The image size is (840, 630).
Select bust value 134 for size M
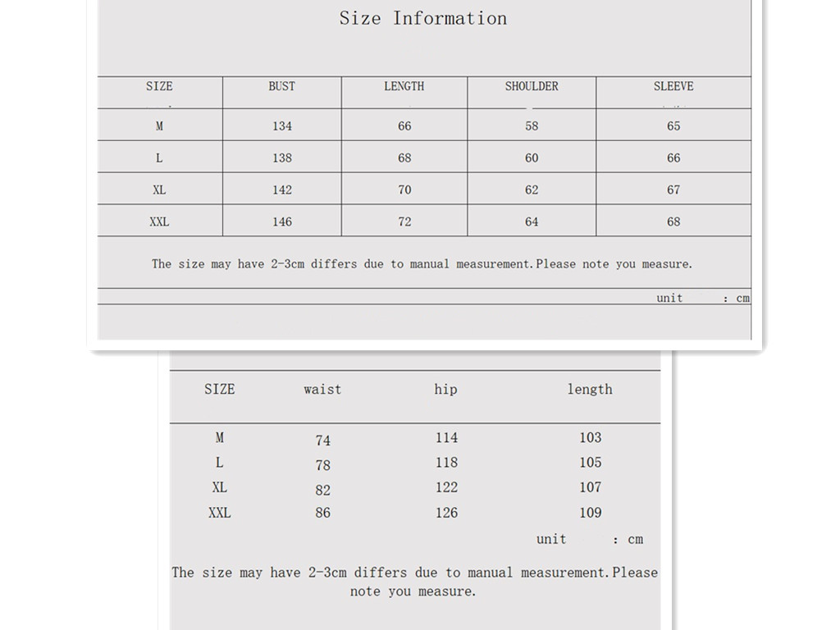click(x=282, y=126)
